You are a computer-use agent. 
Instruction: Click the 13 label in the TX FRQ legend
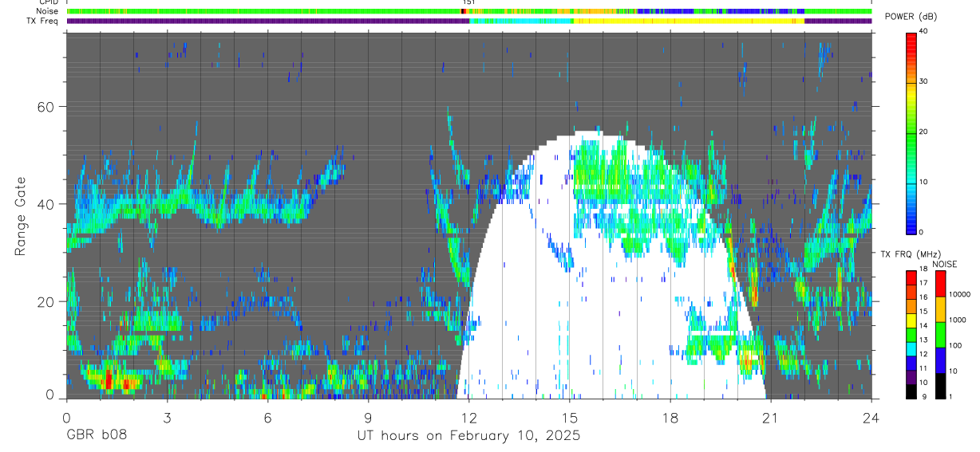pos(924,340)
